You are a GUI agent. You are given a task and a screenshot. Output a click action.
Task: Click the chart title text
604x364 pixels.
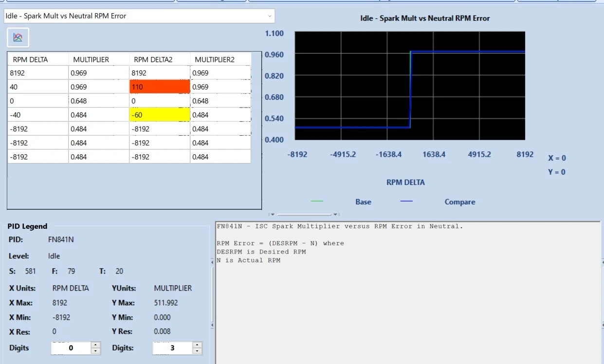tap(425, 18)
